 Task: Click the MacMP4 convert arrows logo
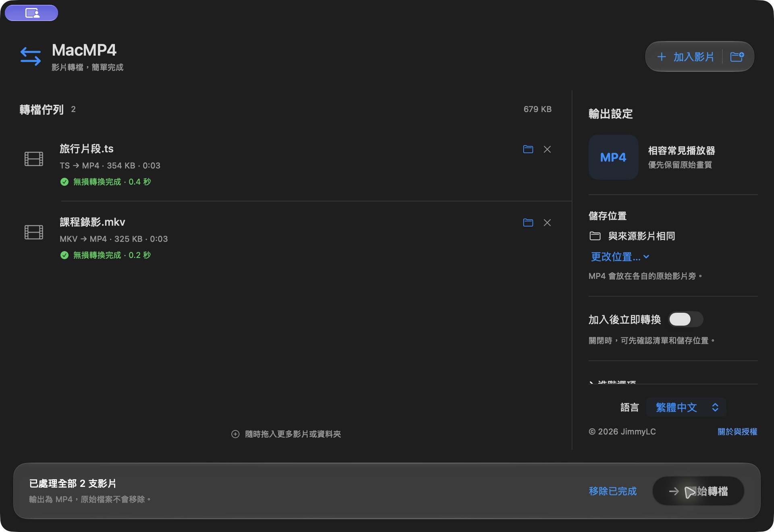(31, 56)
